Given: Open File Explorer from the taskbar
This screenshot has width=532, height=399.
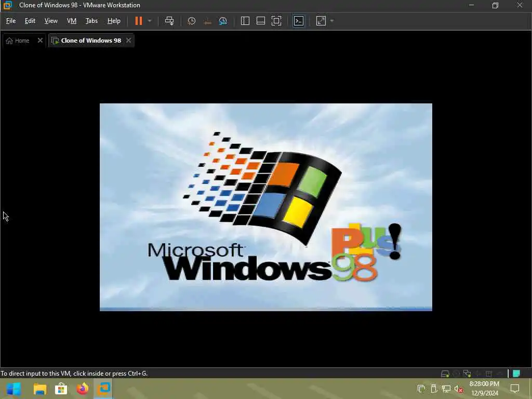Looking at the screenshot, I should click(39, 389).
